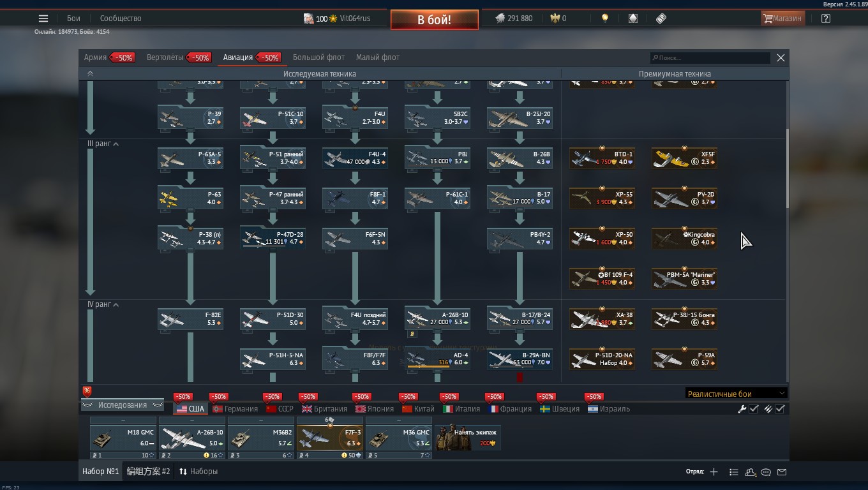Open the help question mark icon
The image size is (868, 490).
click(826, 19)
